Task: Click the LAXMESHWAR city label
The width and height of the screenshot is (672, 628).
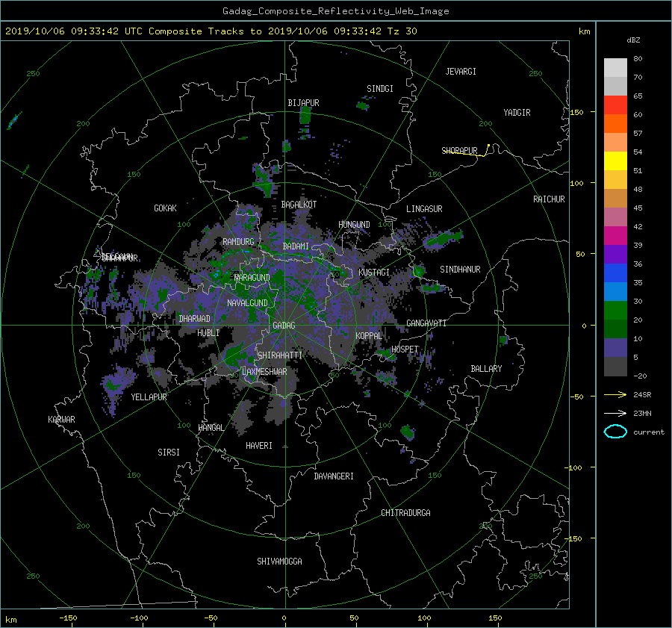Action: 264,372
